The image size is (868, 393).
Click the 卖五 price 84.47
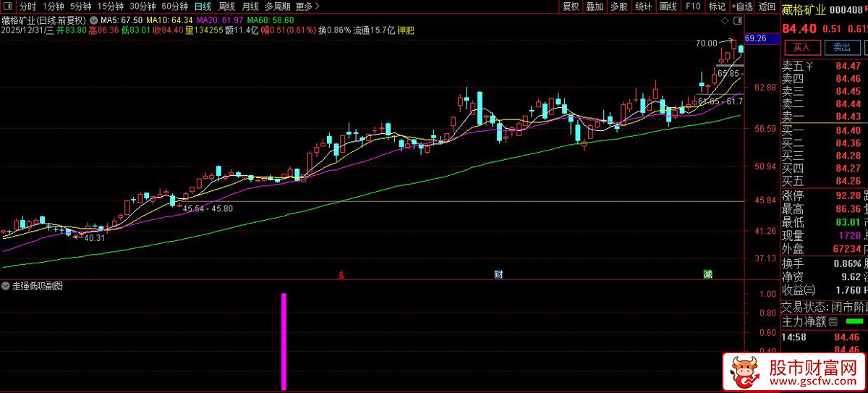pos(848,67)
